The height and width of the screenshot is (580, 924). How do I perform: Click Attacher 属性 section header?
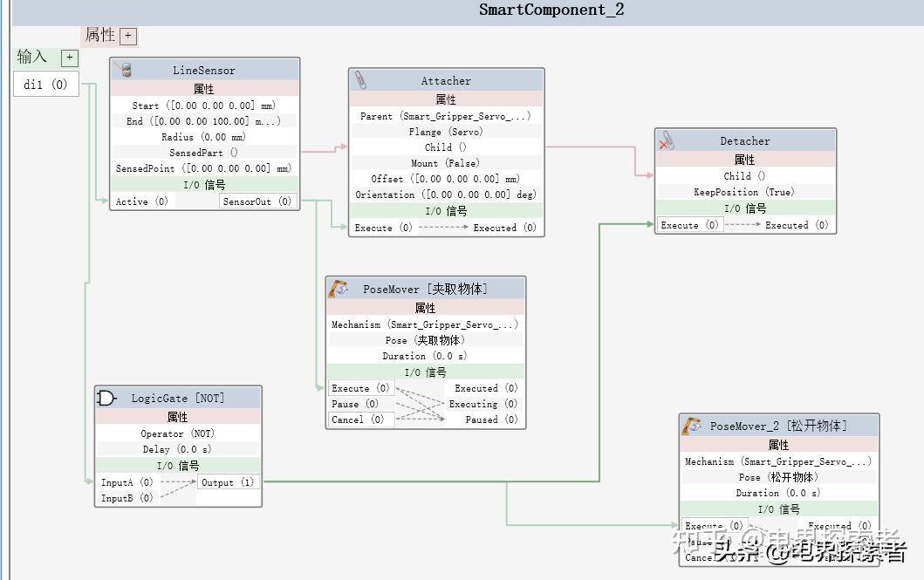pos(446,99)
